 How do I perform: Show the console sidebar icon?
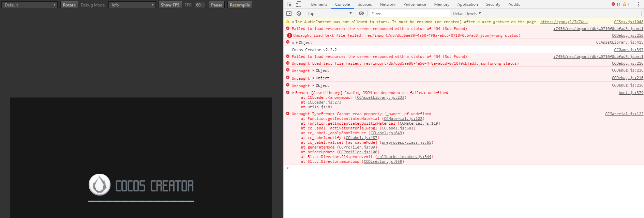coord(289,14)
